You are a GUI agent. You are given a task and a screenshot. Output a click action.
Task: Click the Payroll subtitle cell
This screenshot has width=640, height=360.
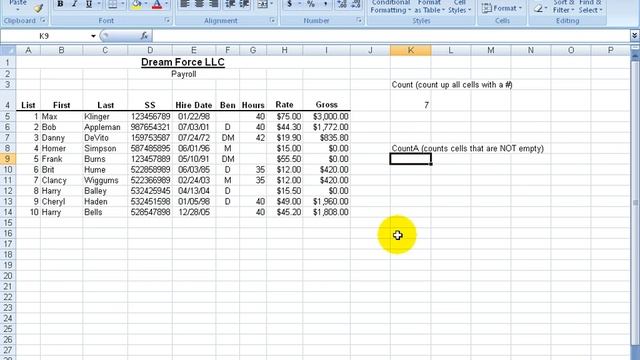click(183, 74)
